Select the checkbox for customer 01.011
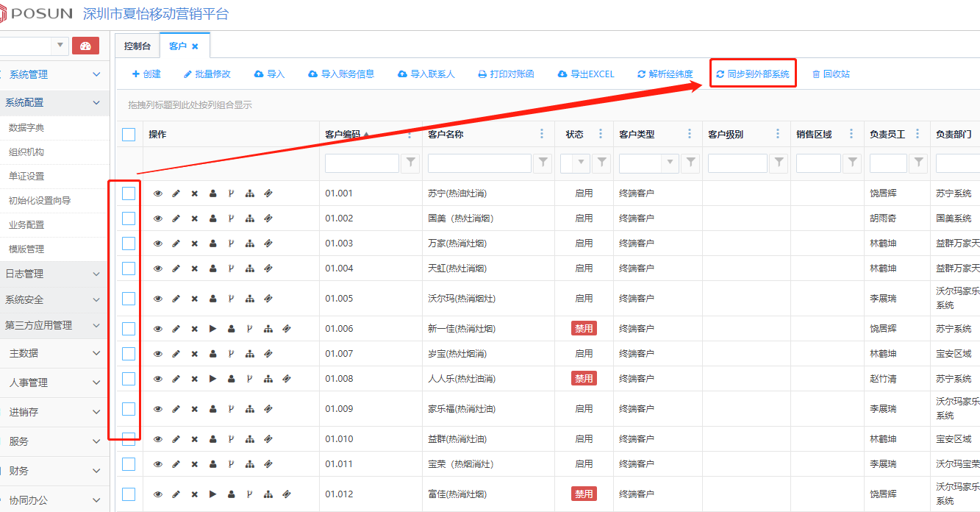This screenshot has height=512, width=980. [x=129, y=463]
